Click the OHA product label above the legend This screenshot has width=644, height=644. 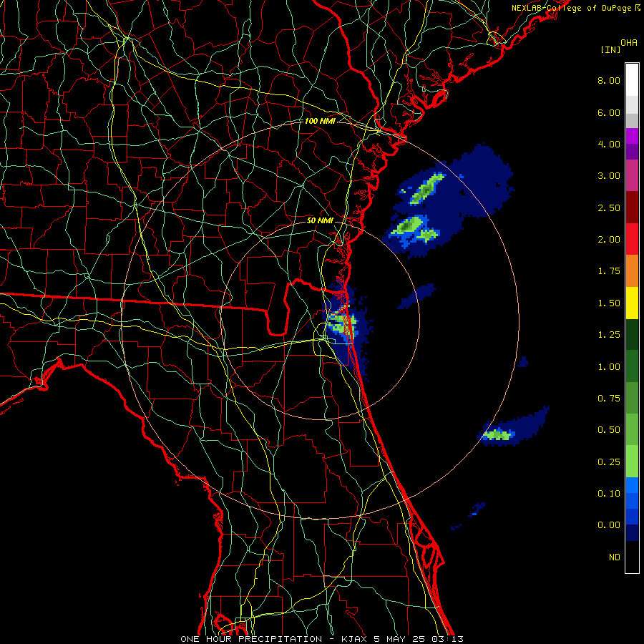[x=629, y=43]
